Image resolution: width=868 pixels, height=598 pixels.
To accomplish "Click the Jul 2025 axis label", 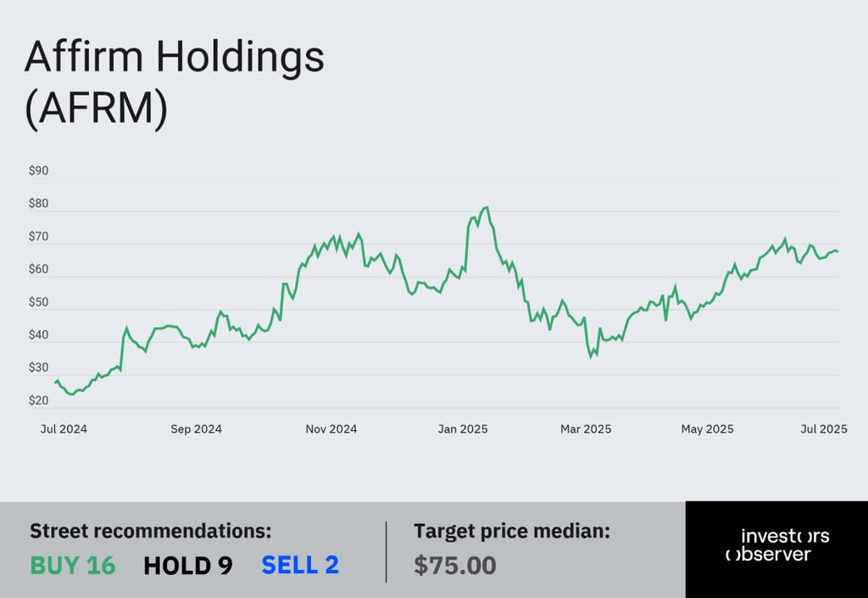I will (824, 429).
